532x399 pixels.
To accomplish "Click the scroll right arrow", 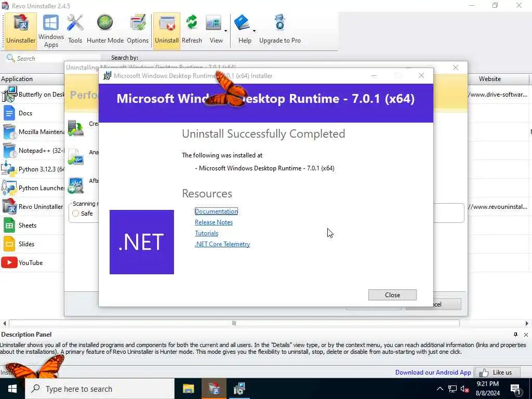I will point(527,323).
